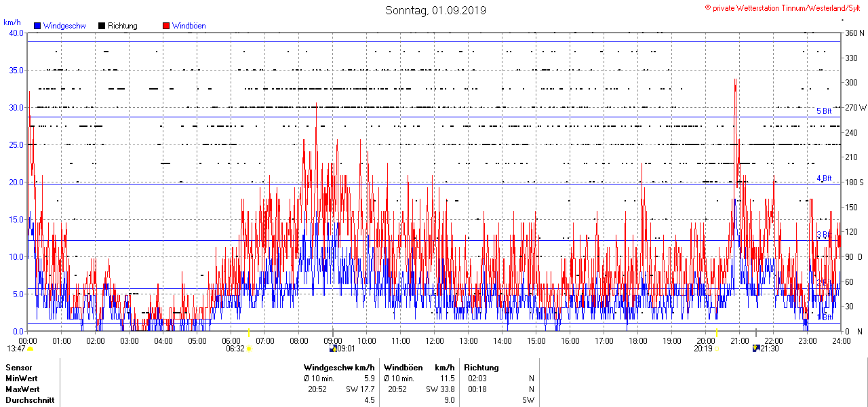Click the 40.0 value on the speed axis

16,33
